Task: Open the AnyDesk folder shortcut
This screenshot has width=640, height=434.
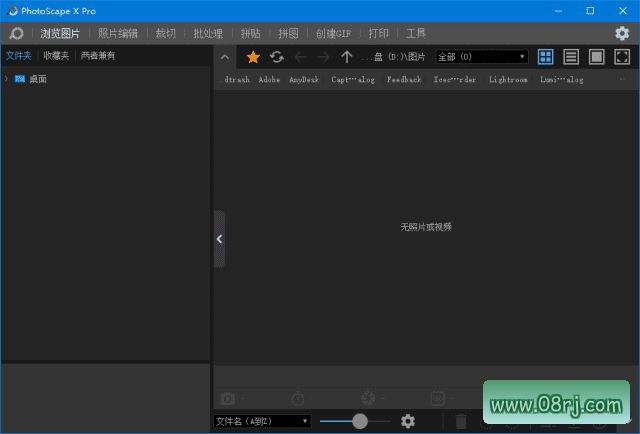Action: click(x=304, y=79)
